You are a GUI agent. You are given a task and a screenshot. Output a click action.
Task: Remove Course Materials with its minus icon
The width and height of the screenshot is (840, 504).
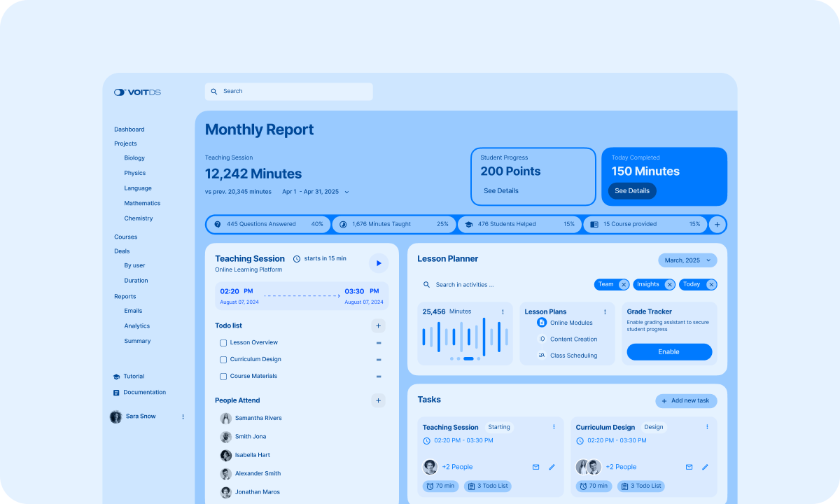[x=379, y=376]
